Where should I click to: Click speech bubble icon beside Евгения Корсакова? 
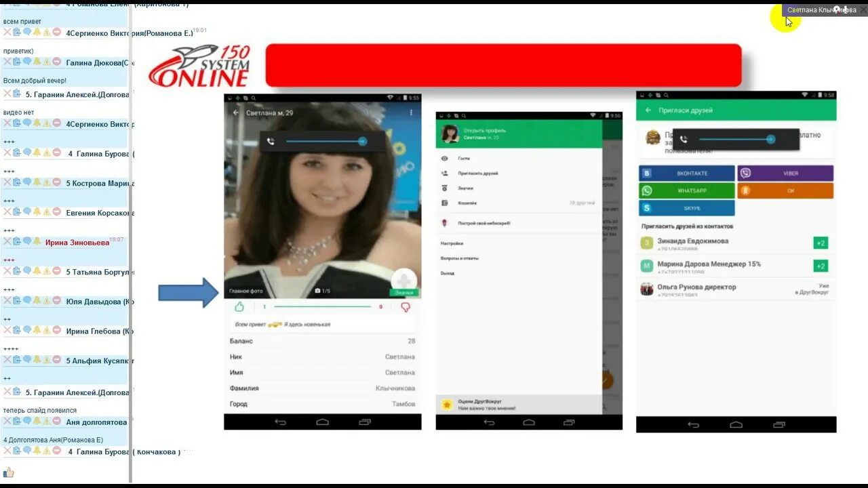[27, 212]
